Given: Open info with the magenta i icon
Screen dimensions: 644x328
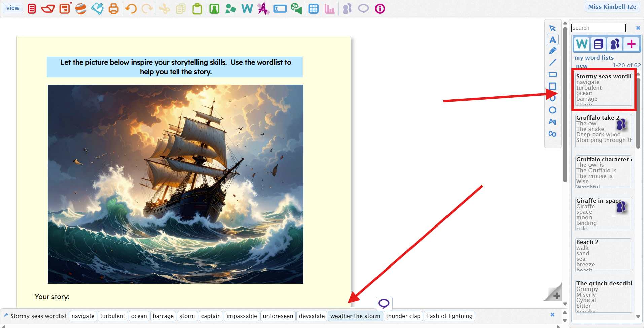Looking at the screenshot, I should [380, 9].
